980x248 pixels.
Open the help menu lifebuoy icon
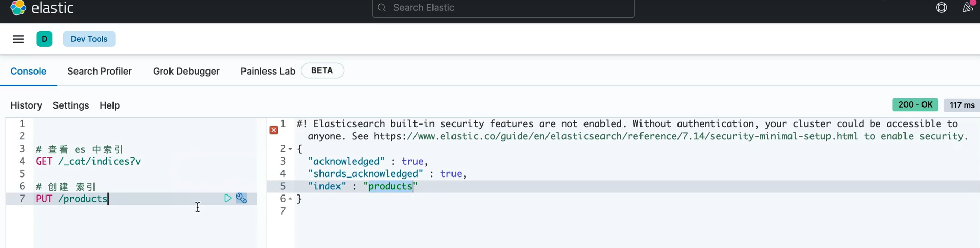[x=941, y=8]
